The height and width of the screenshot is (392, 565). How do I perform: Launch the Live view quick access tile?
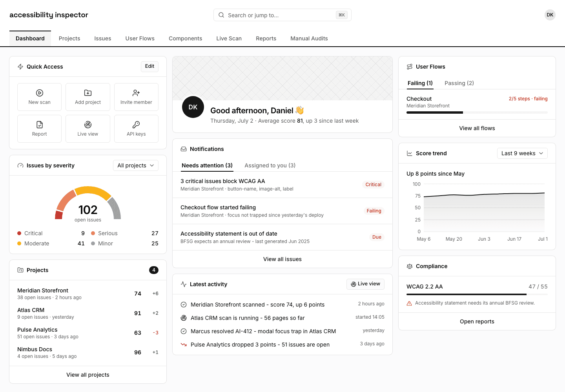coord(88,129)
